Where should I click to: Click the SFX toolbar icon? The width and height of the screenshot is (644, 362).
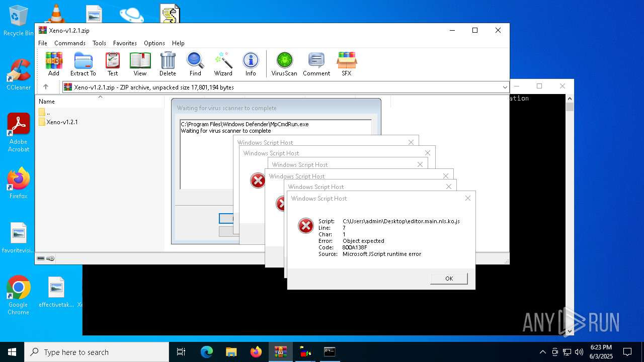click(347, 64)
